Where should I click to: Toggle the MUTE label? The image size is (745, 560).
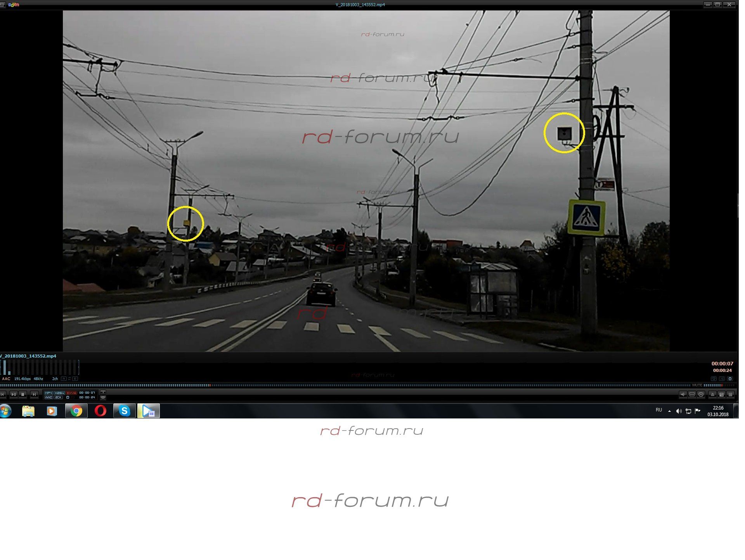click(697, 385)
